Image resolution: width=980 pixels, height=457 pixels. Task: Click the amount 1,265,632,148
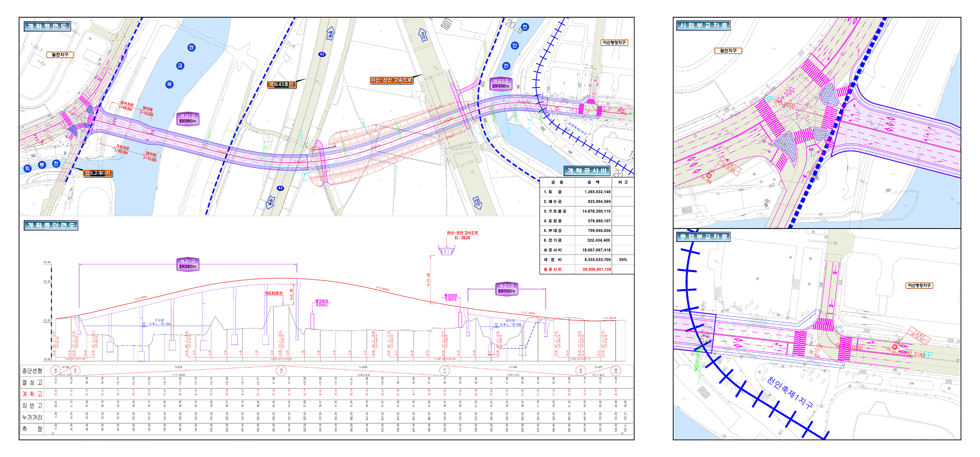[597, 192]
